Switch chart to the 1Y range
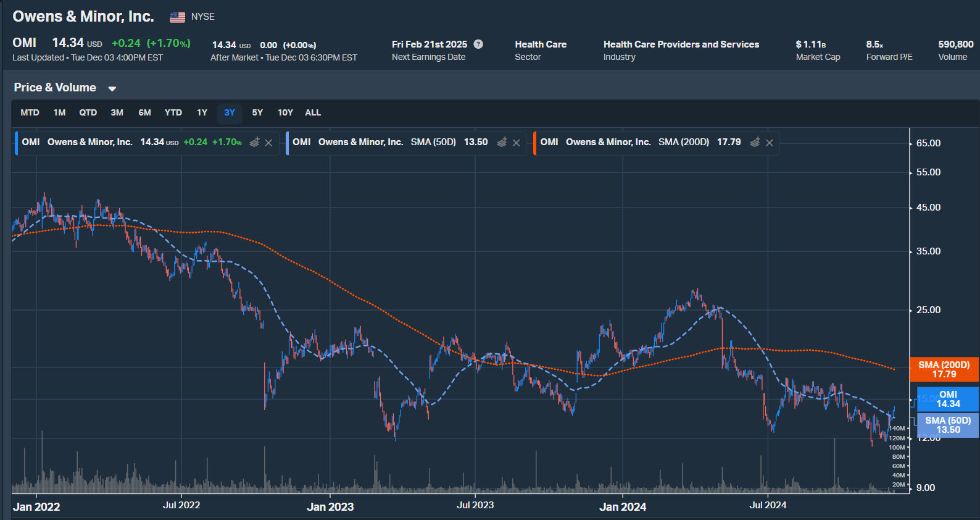Viewport: 980px width, 520px height. coord(202,112)
